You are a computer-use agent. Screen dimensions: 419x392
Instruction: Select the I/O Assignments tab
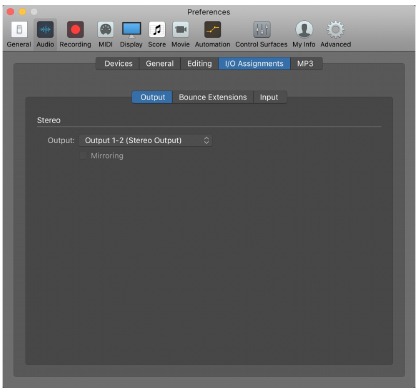[254, 64]
